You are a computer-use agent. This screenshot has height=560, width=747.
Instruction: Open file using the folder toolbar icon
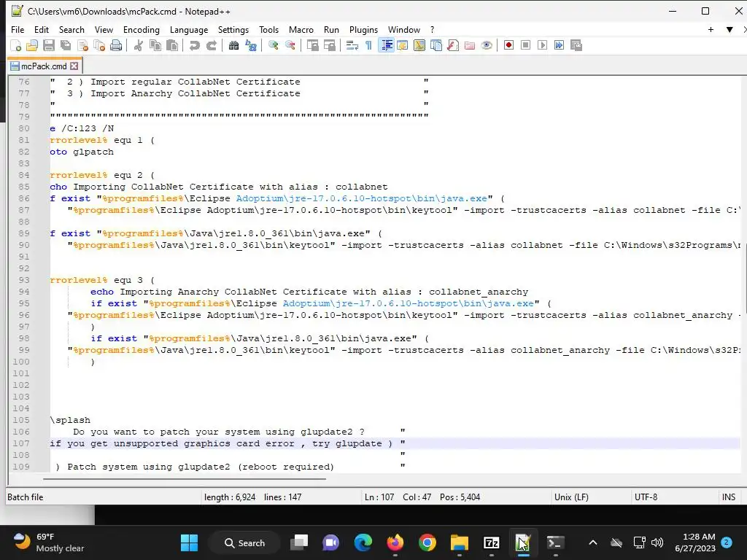click(x=32, y=45)
